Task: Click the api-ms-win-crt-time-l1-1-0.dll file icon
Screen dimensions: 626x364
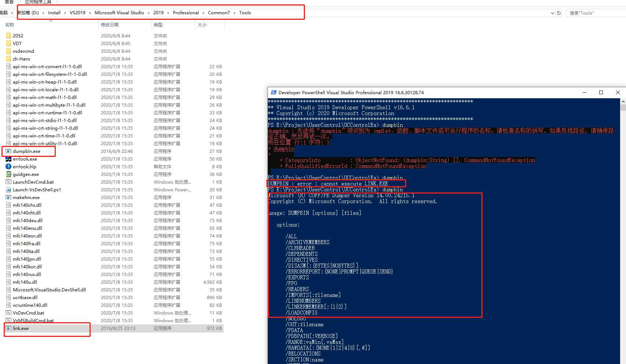Action: tap(8, 136)
